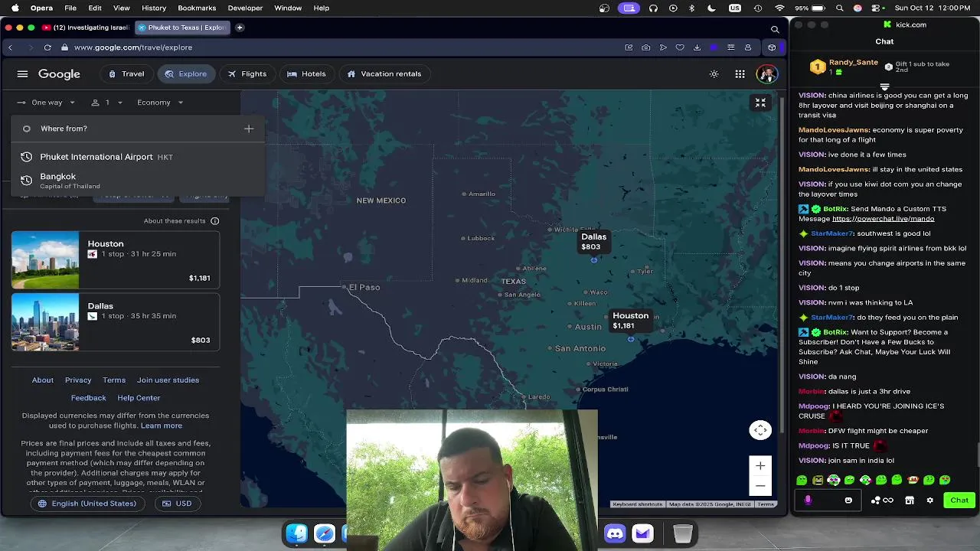Open About these results info icon
The width and height of the screenshot is (980, 551).
(215, 221)
